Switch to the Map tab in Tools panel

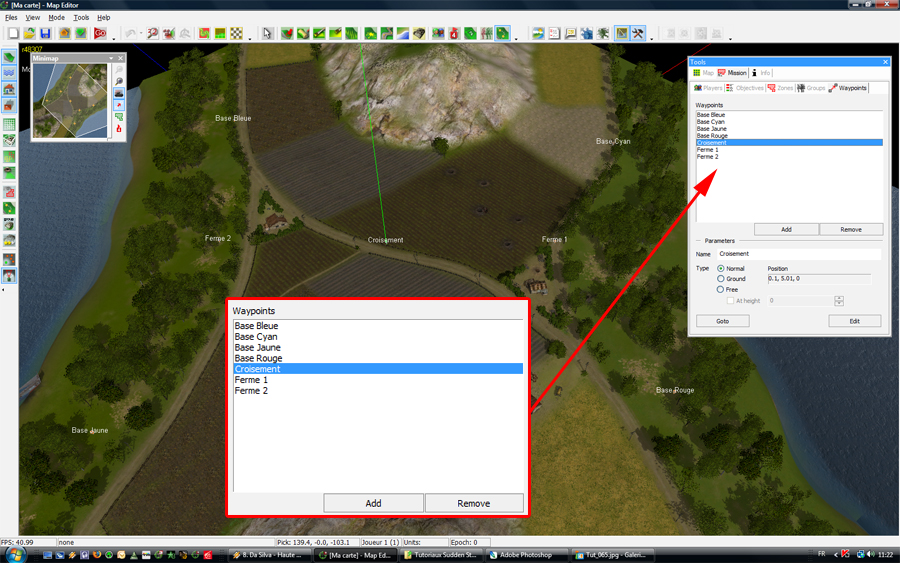(x=704, y=73)
